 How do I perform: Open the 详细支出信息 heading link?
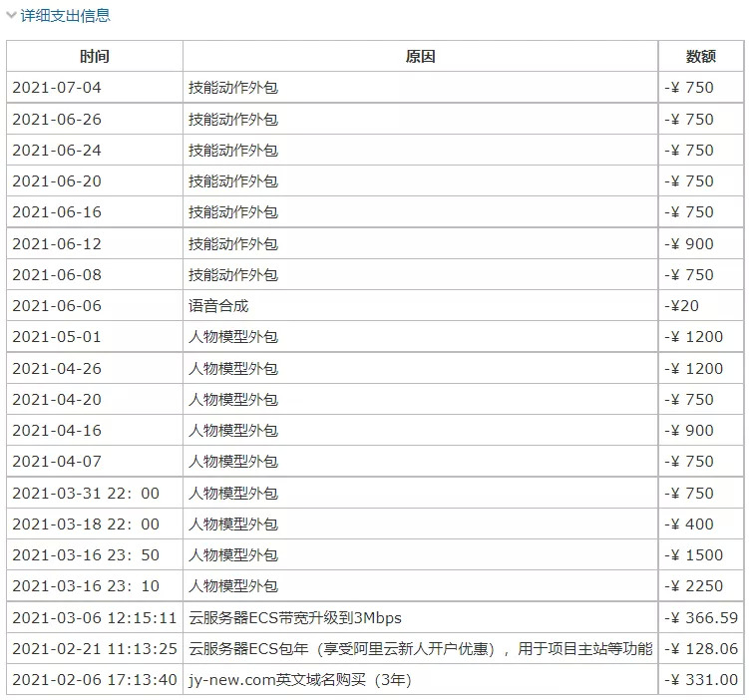click(66, 16)
